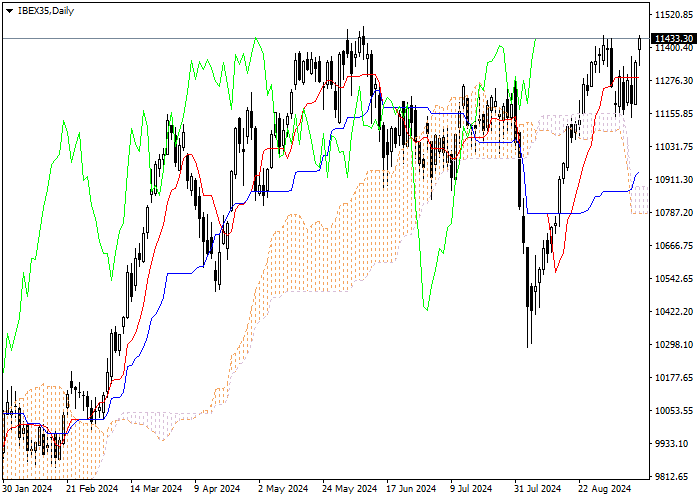Click the 10298.10 price axis label
Image resolution: width=700 pixels, height=500 pixels.
pos(674,345)
